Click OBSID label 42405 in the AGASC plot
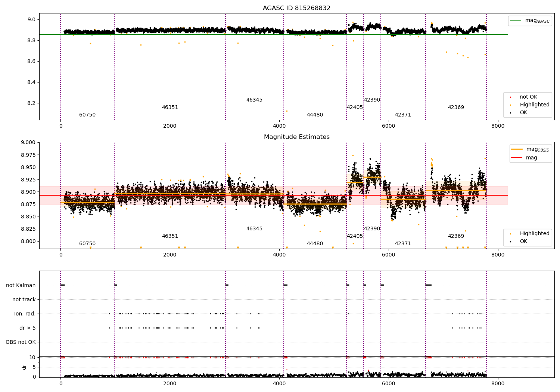This screenshot has height=392, width=560. pyautogui.click(x=355, y=108)
